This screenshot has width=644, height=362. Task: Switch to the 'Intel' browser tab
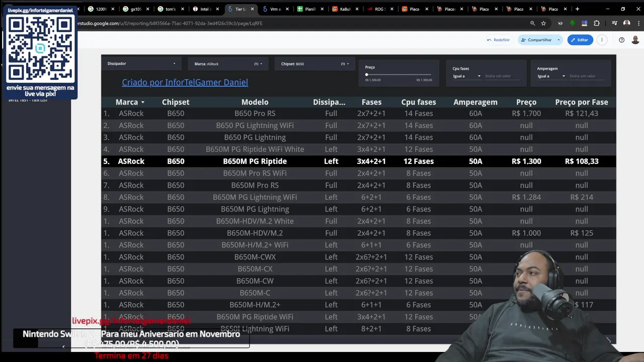pos(205,9)
